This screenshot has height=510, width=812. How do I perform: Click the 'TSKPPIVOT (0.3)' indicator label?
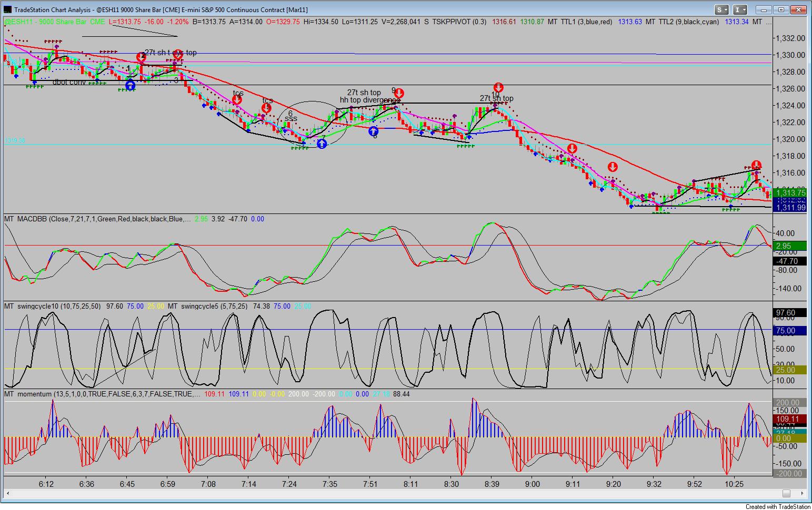(x=459, y=22)
